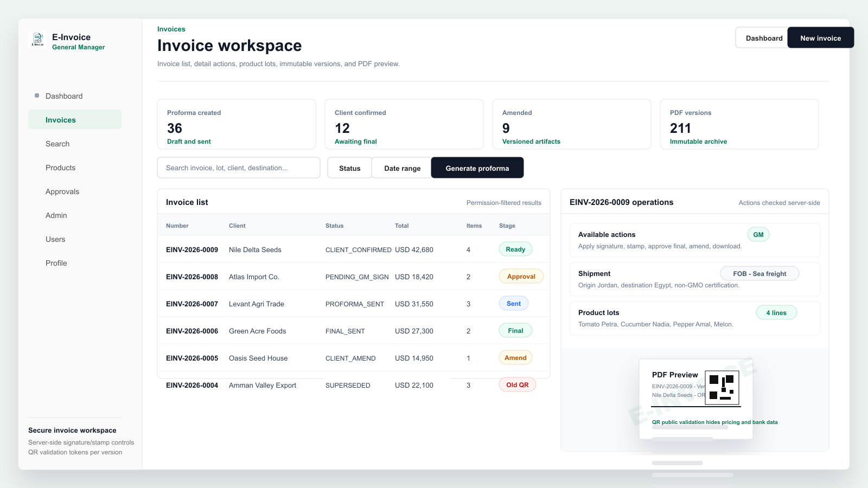
Task: Click the Dashboard button at top right
Action: click(762, 38)
